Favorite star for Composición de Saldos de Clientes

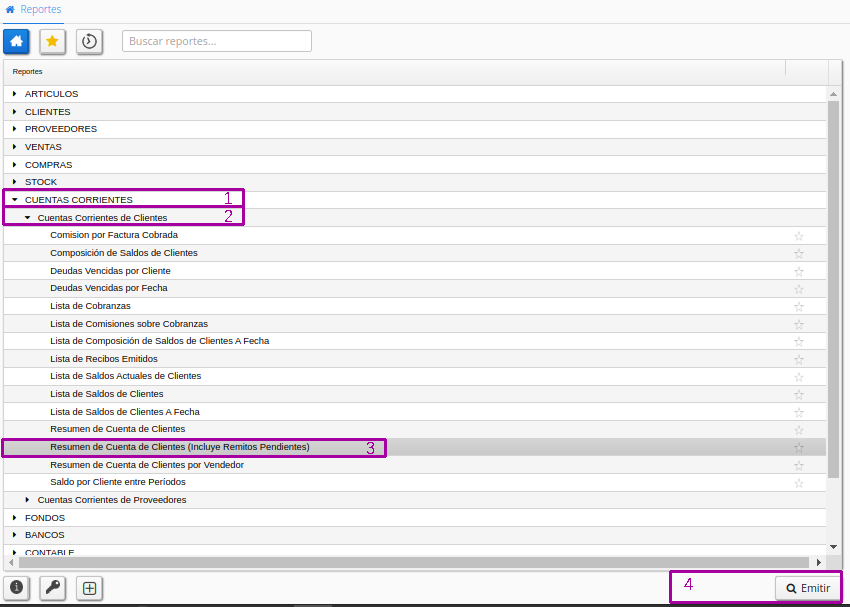799,254
